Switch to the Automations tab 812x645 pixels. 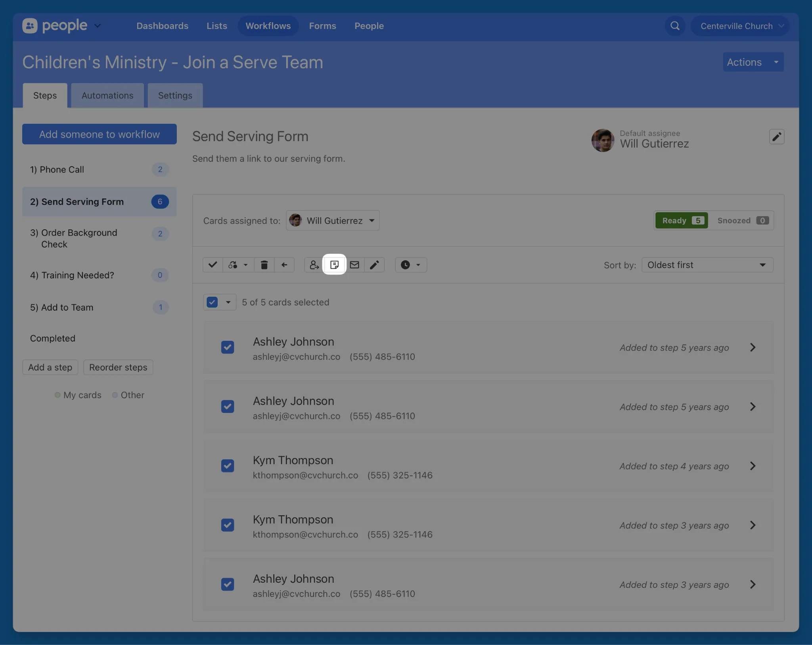pyautogui.click(x=107, y=96)
